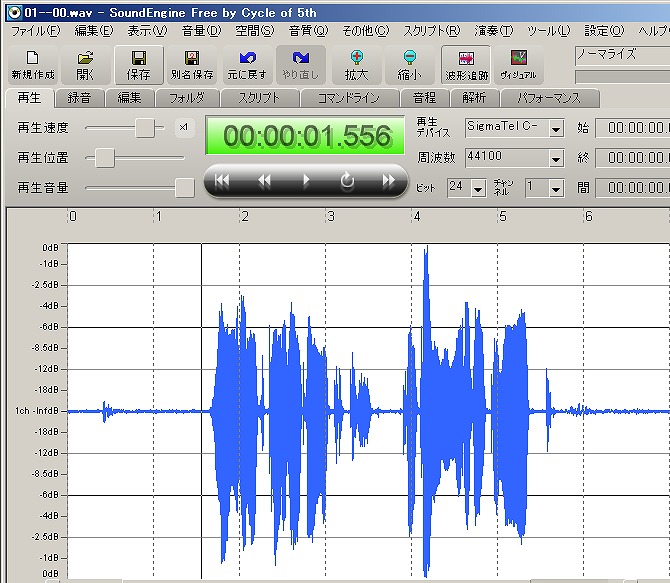The height and width of the screenshot is (583, 670).
Task: Undo with the 元に戻す icon
Action: coord(247,65)
